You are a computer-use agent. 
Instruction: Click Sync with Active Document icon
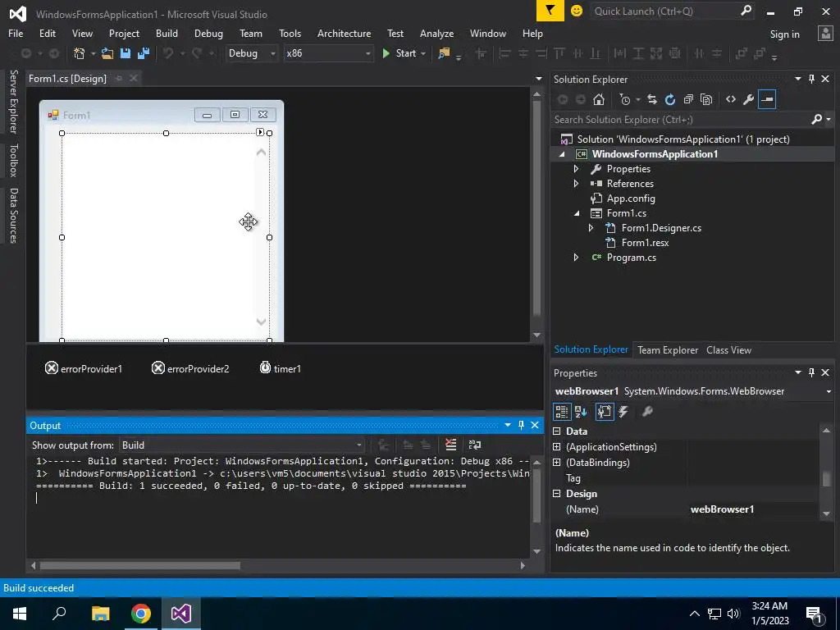point(652,99)
